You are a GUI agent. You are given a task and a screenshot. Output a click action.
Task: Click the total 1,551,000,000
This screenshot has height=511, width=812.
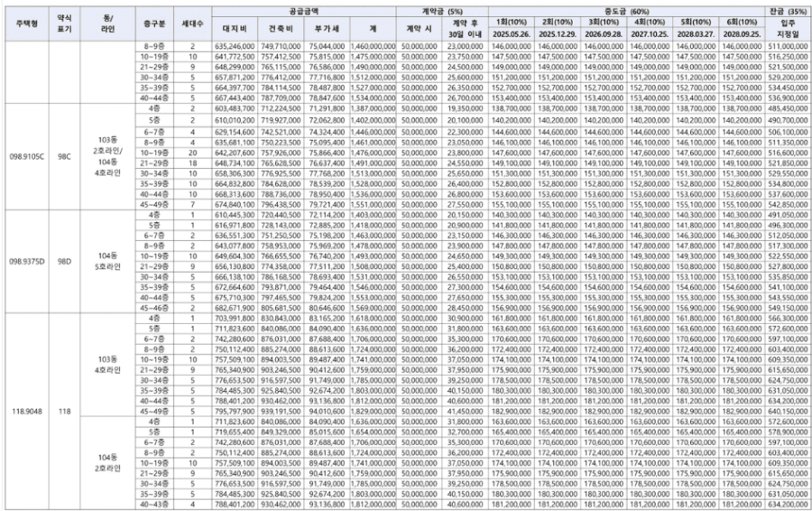(x=373, y=205)
